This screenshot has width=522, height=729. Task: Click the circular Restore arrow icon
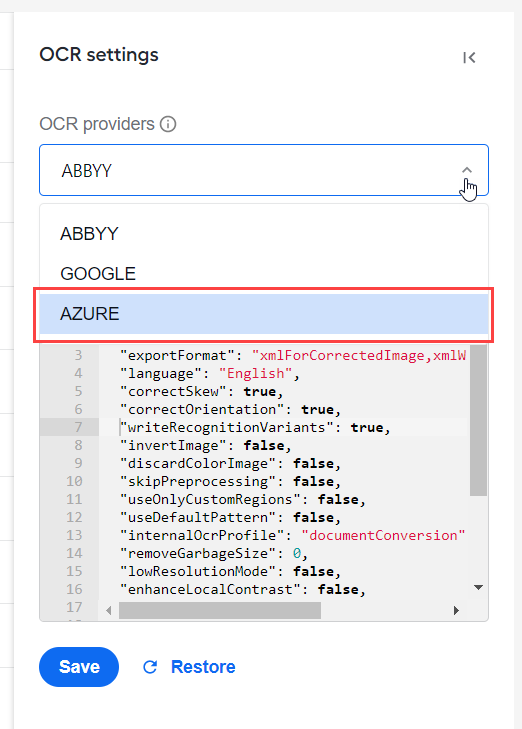coord(150,667)
